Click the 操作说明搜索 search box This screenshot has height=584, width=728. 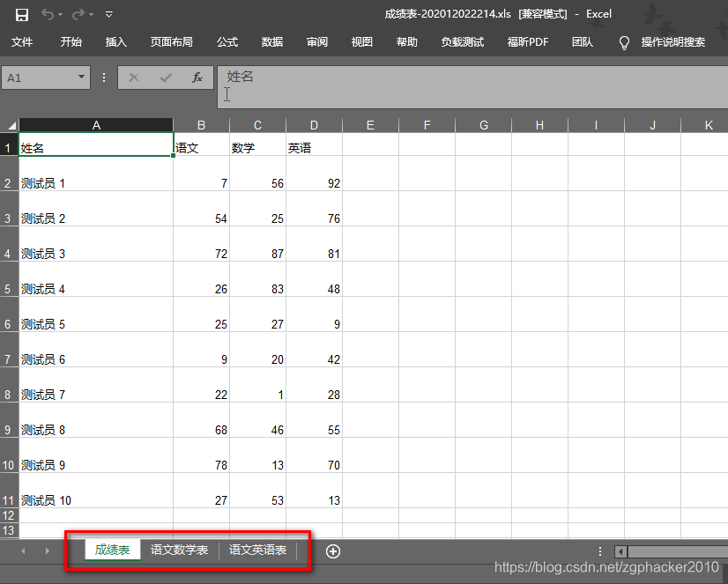673,42
